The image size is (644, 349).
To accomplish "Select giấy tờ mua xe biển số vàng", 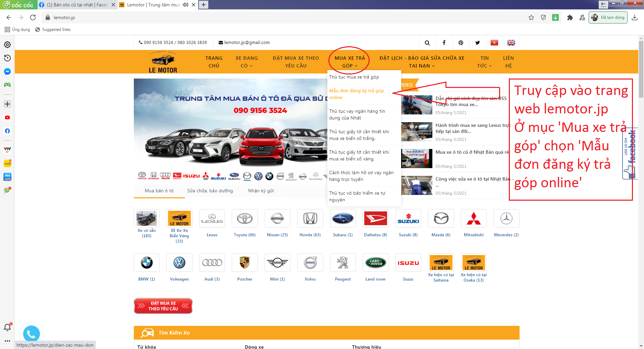I will 359,155.
